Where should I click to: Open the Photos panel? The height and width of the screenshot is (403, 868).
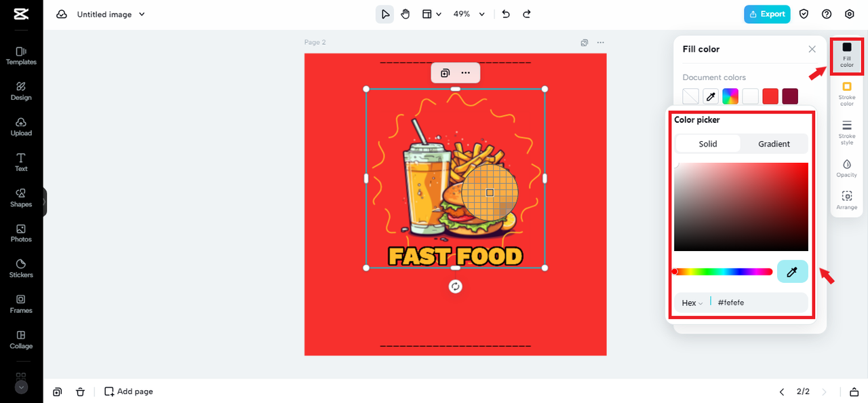click(x=21, y=233)
